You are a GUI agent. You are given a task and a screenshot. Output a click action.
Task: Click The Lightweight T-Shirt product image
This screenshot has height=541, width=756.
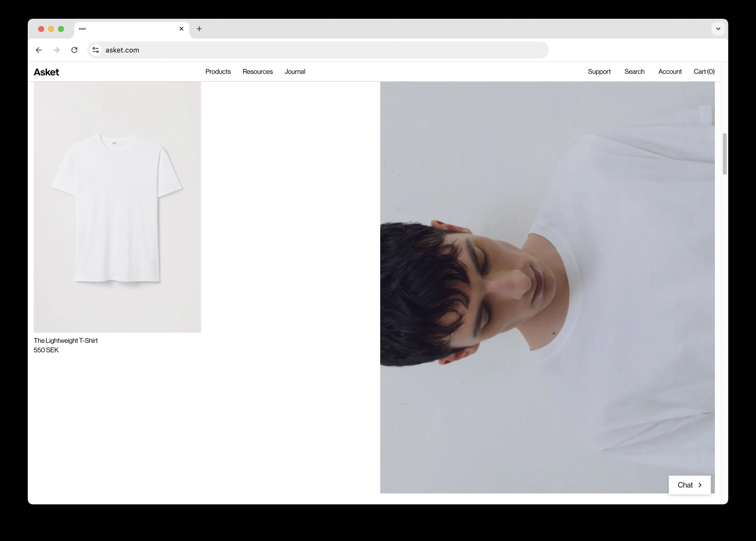point(117,207)
